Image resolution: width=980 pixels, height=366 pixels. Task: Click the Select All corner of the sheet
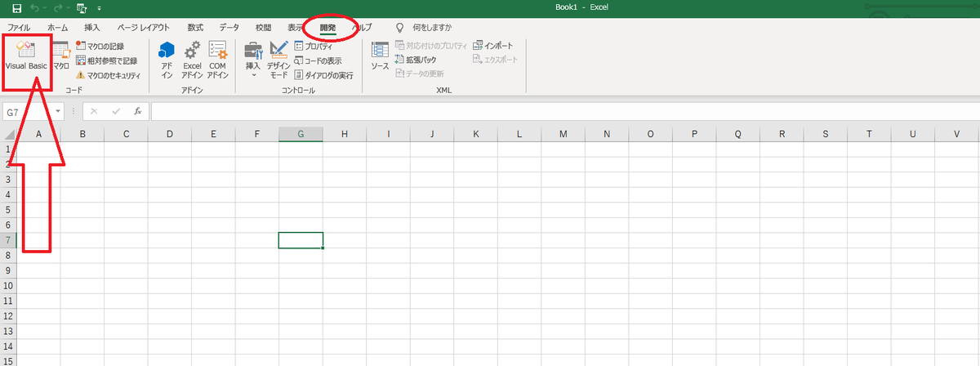8,134
